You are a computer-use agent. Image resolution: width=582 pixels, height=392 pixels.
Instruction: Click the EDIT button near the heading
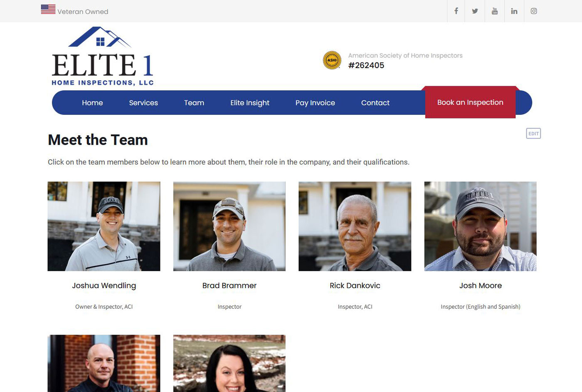(533, 133)
